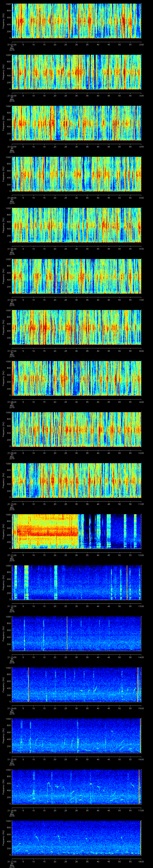The width and height of the screenshot is (153, 868).
Task: Click the Frequency (Hz) label of the 21:03:00 panel
Action: click(3, 123)
